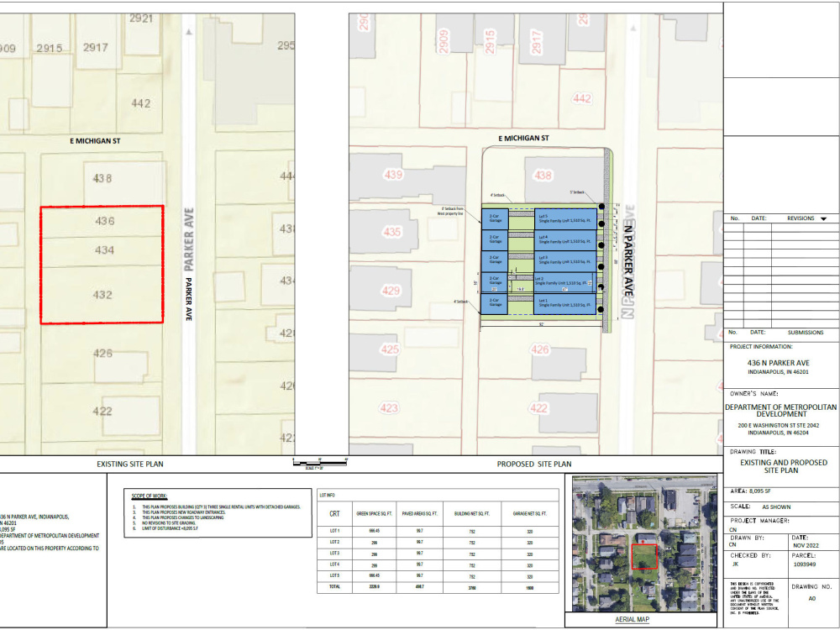This screenshot has height=630, width=840.
Task: Click parcel 434 in the existing site plan
Action: point(104,250)
